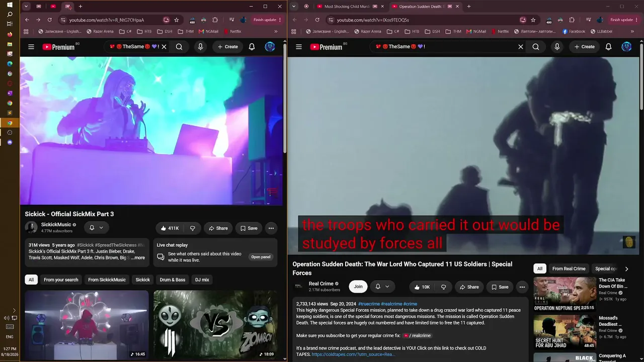Select the All chip in left window

point(31,280)
